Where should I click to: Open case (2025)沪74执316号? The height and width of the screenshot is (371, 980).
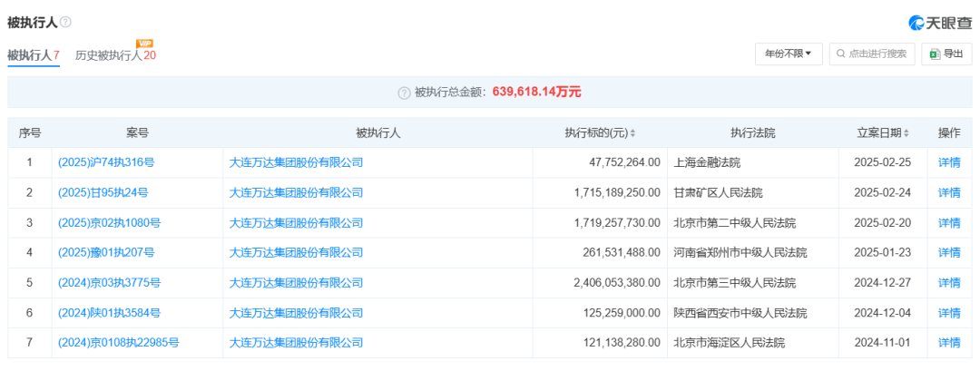pyautogui.click(x=105, y=162)
